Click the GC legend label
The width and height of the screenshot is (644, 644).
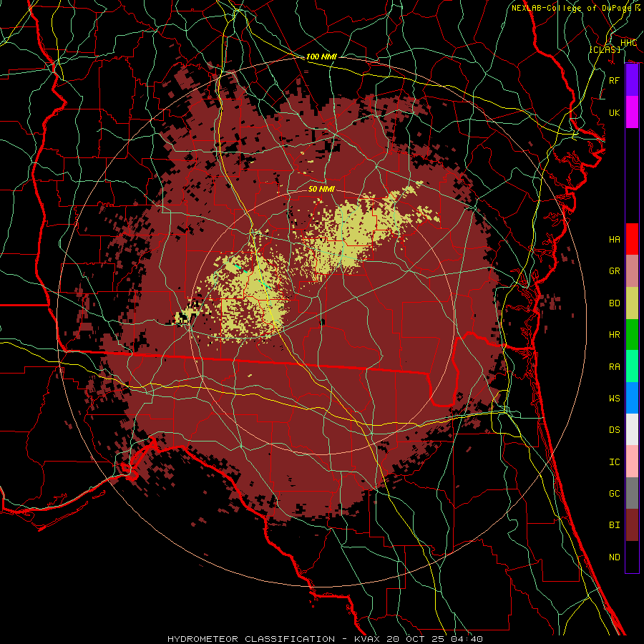614,494
